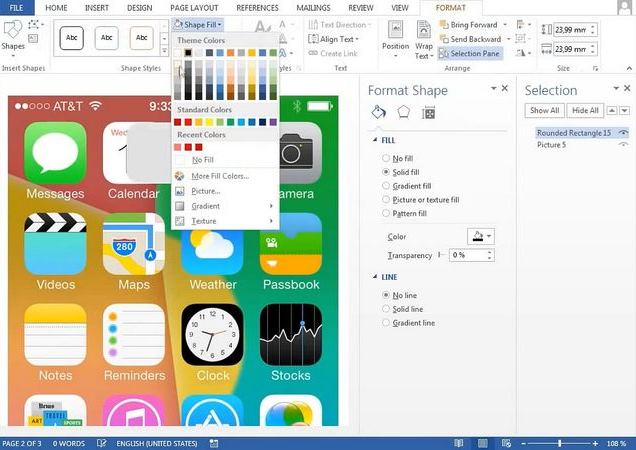Image resolution: width=636 pixels, height=450 pixels.
Task: Switch to the INSERT tab
Action: pyautogui.click(x=97, y=8)
